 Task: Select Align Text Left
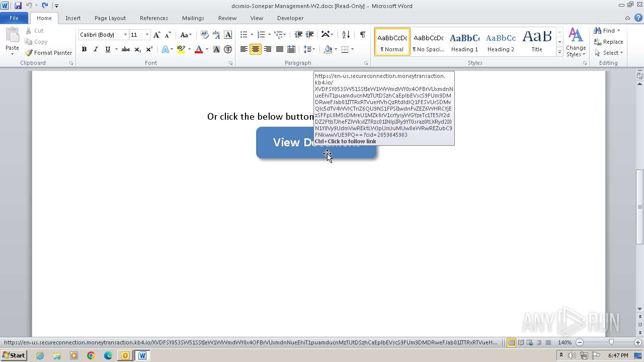pos(244,49)
